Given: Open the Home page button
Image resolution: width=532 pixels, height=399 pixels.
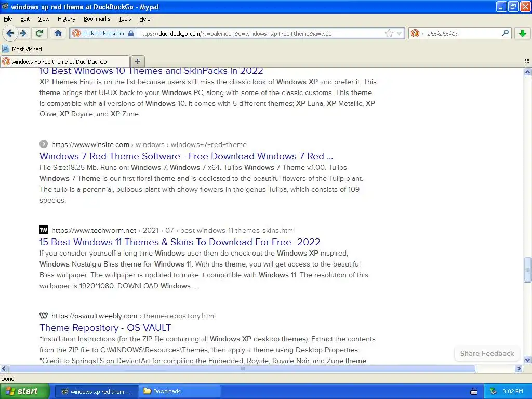Looking at the screenshot, I should pyautogui.click(x=58, y=33).
